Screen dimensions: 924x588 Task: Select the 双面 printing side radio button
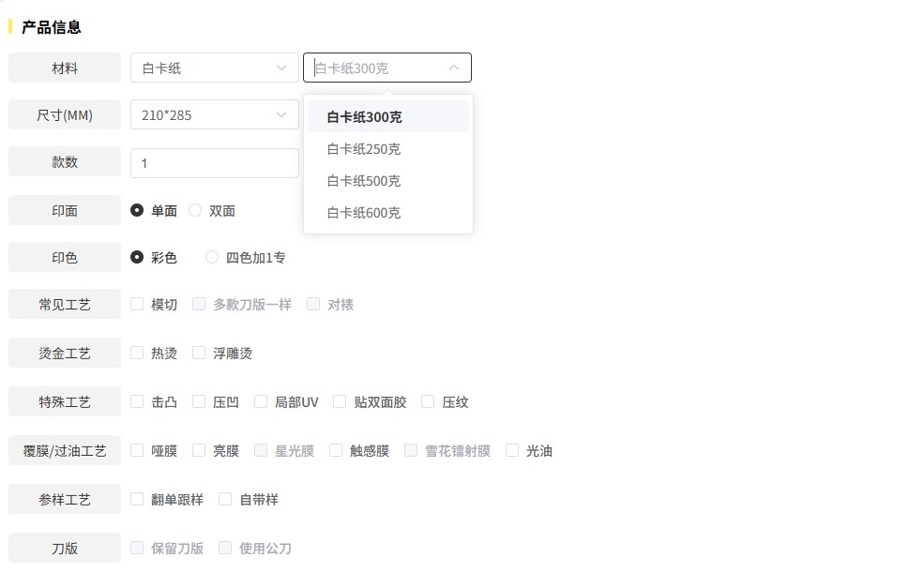195,210
